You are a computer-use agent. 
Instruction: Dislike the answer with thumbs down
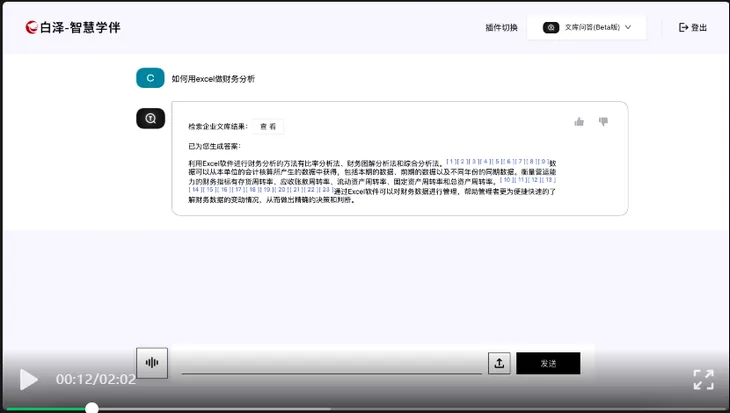click(603, 122)
